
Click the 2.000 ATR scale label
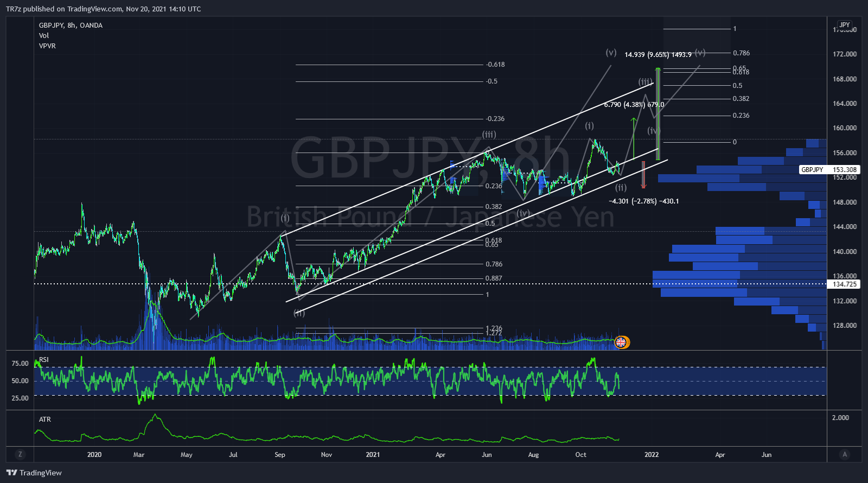click(x=840, y=417)
